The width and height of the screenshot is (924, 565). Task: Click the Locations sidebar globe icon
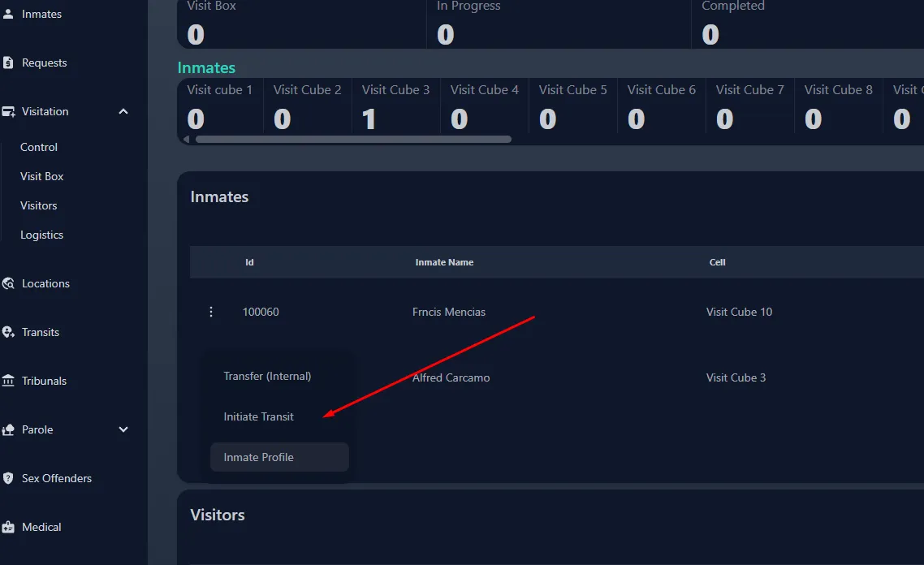point(8,283)
